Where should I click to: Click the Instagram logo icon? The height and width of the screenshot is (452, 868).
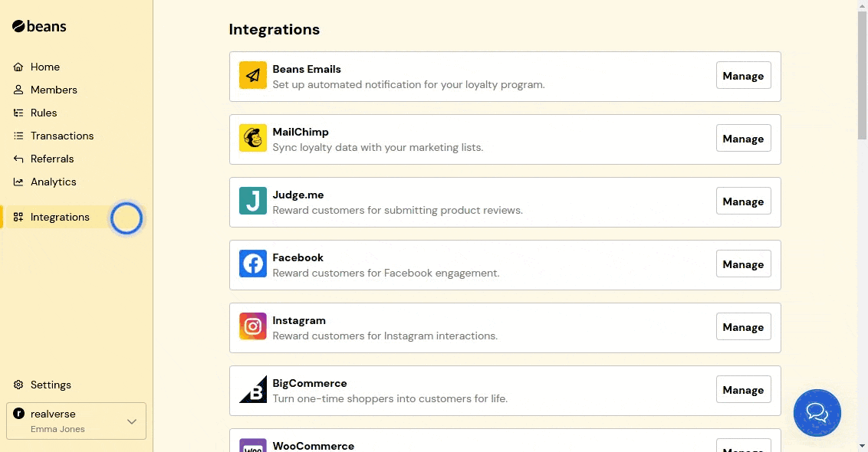[x=253, y=326]
